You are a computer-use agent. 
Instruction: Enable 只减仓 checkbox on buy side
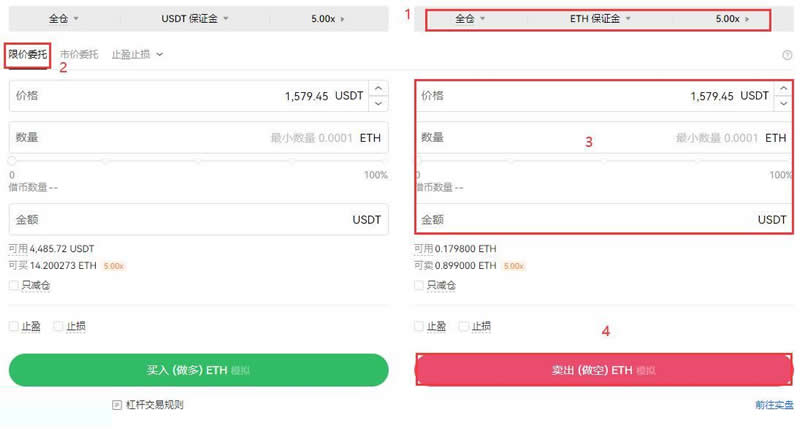14,286
